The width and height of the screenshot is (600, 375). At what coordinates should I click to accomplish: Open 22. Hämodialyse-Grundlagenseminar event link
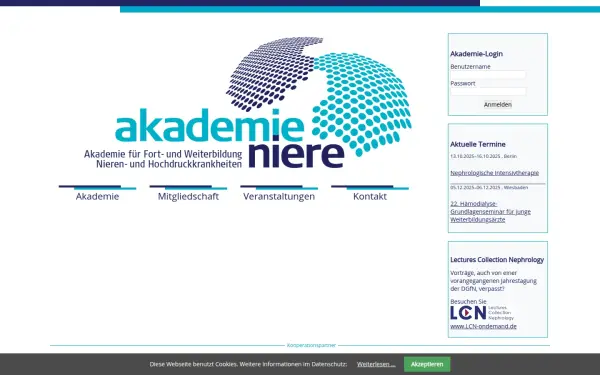pyautogui.click(x=490, y=212)
